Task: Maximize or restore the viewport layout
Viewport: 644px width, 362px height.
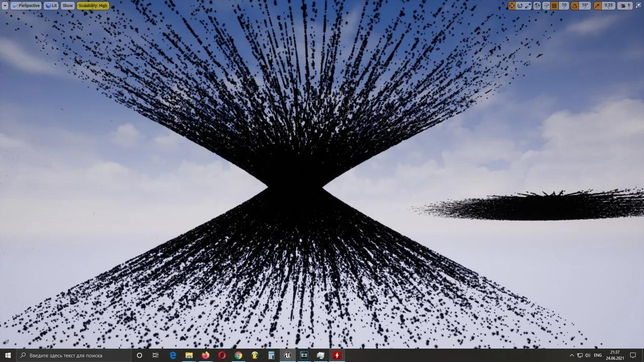Action: tap(639, 6)
